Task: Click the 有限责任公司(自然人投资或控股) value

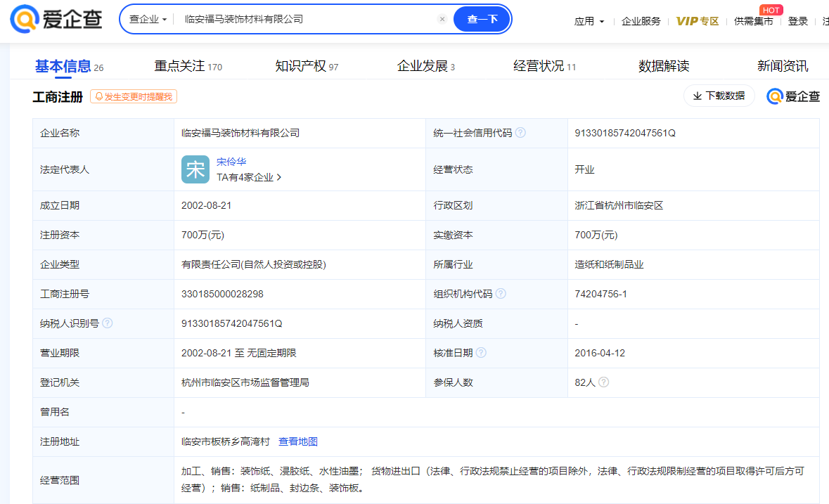Action: pyautogui.click(x=253, y=265)
